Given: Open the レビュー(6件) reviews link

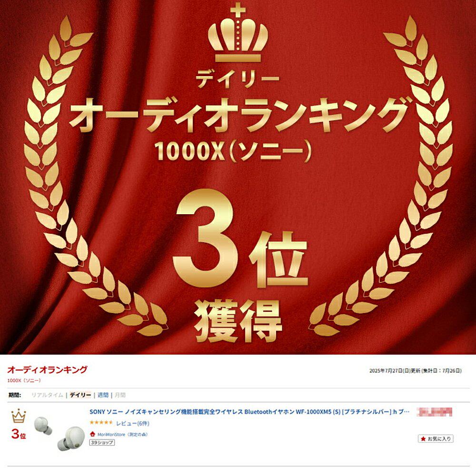Looking at the screenshot, I should [133, 423].
